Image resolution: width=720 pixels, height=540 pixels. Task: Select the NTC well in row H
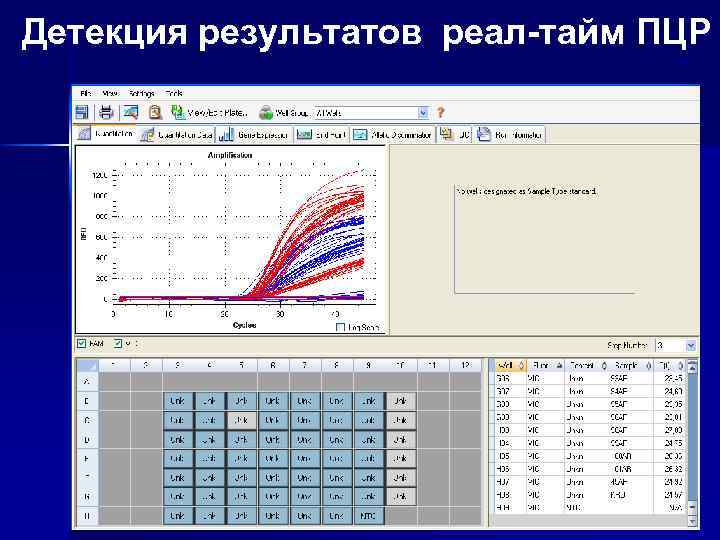pyautogui.click(x=368, y=516)
